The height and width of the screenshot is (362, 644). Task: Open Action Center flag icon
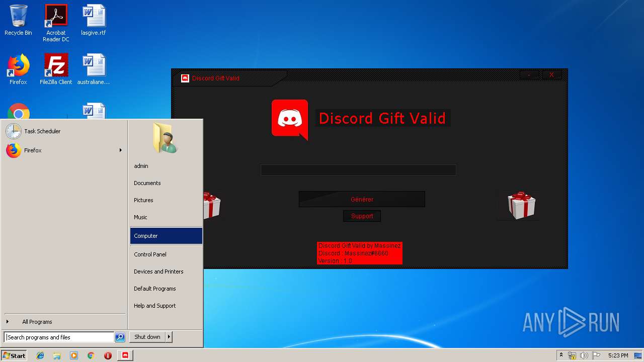tap(596, 355)
